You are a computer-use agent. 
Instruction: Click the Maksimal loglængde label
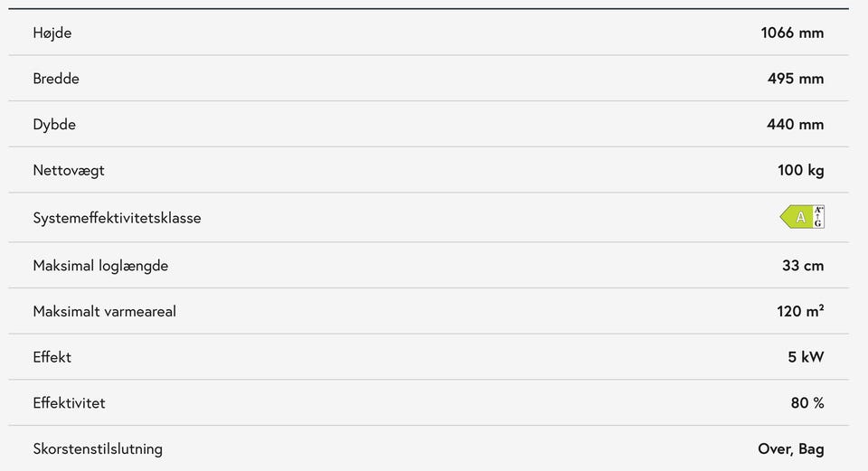click(100, 266)
